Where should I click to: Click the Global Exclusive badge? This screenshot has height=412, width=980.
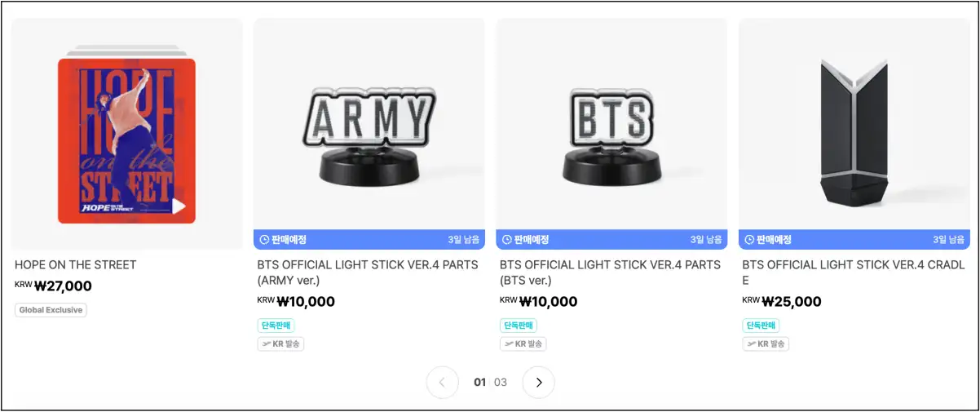(51, 310)
